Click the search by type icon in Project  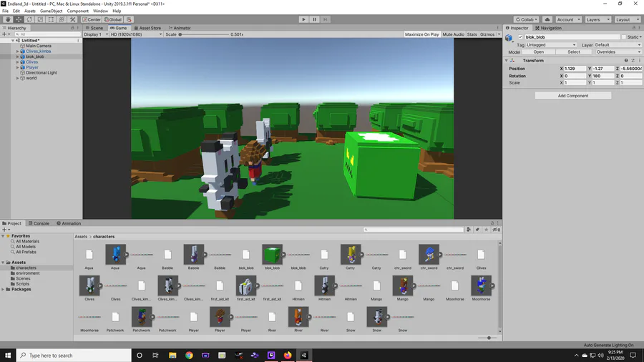(469, 230)
